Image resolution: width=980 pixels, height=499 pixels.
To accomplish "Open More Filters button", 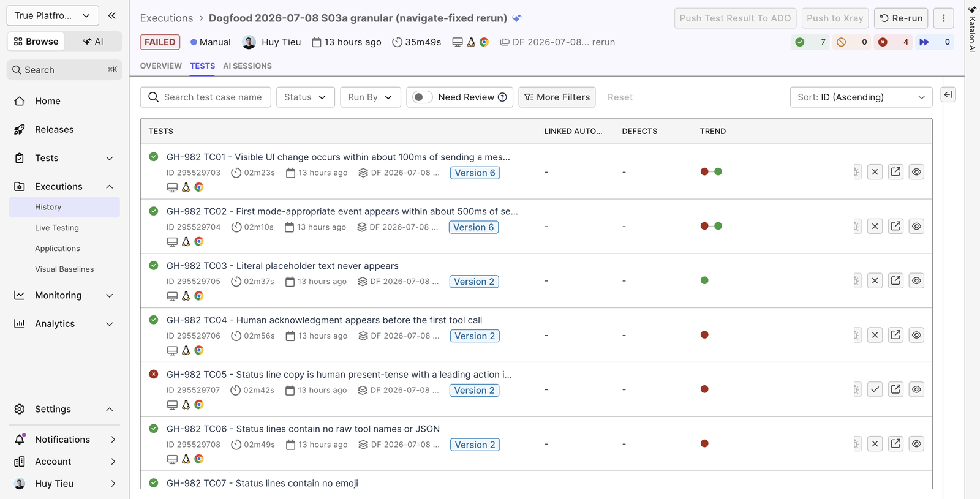I will [557, 97].
